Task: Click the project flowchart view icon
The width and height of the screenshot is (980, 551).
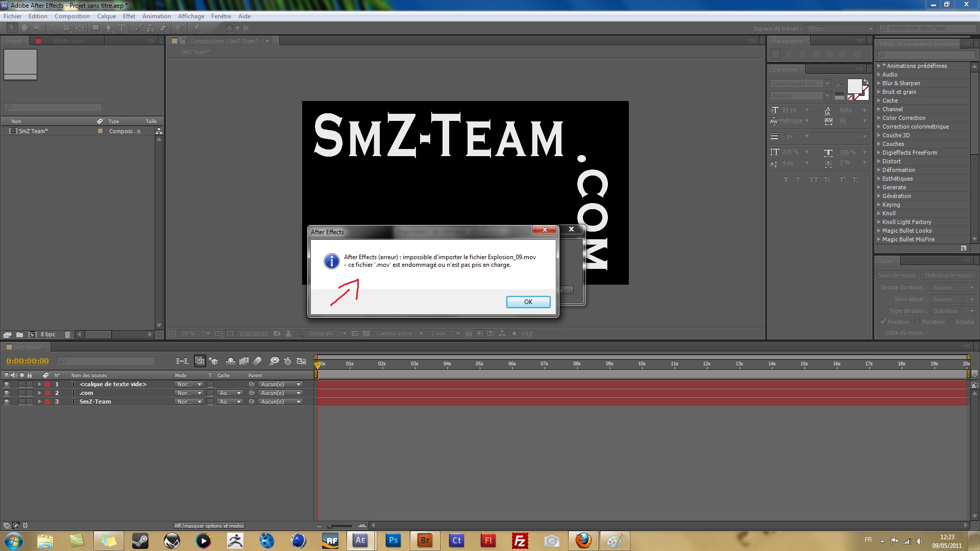Action: [159, 131]
